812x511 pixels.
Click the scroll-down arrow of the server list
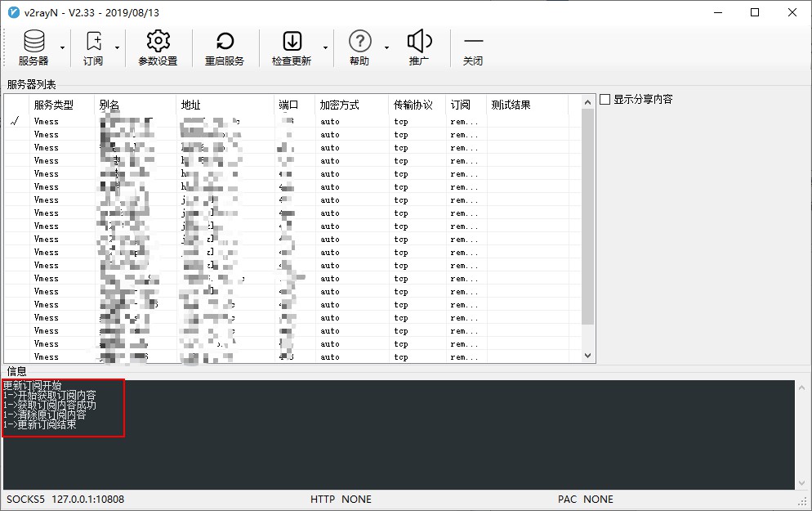coord(587,356)
